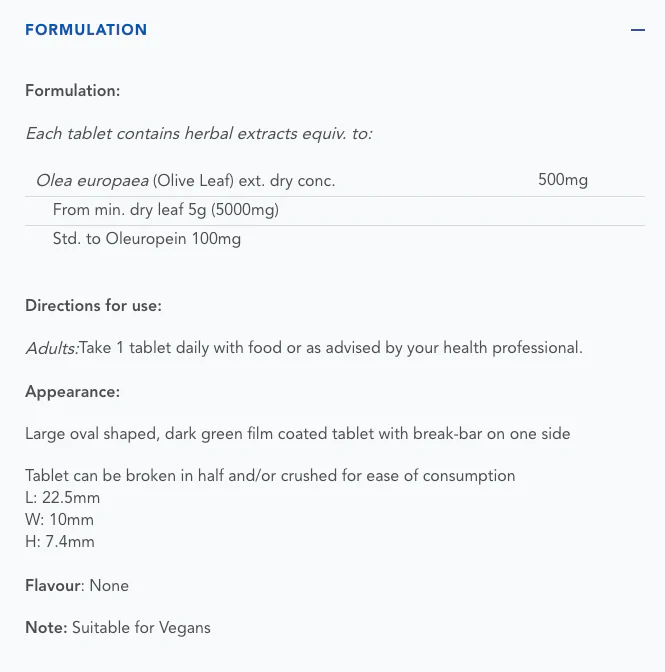Viewport: 665px width, 672px height.
Task: Click the 'Large oval shaped' tablet description
Action: pyautogui.click(x=298, y=434)
